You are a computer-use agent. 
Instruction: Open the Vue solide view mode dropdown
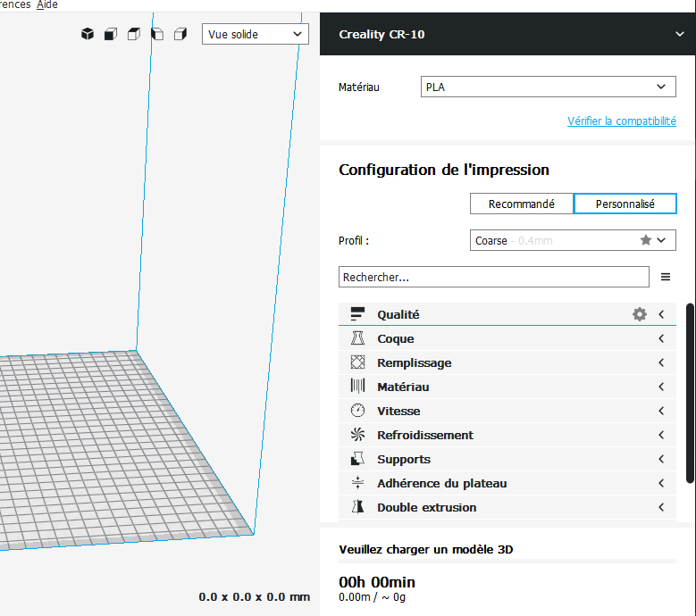(x=256, y=34)
